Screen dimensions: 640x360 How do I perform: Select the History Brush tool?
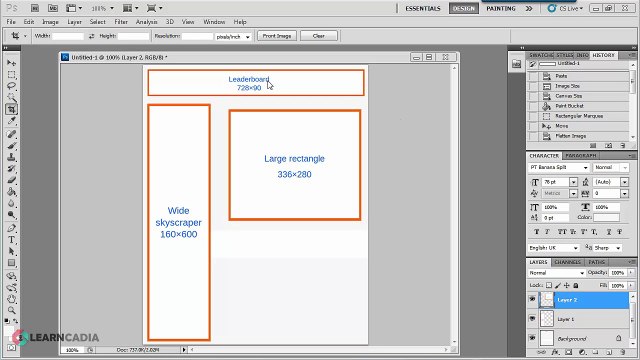[x=11, y=169]
